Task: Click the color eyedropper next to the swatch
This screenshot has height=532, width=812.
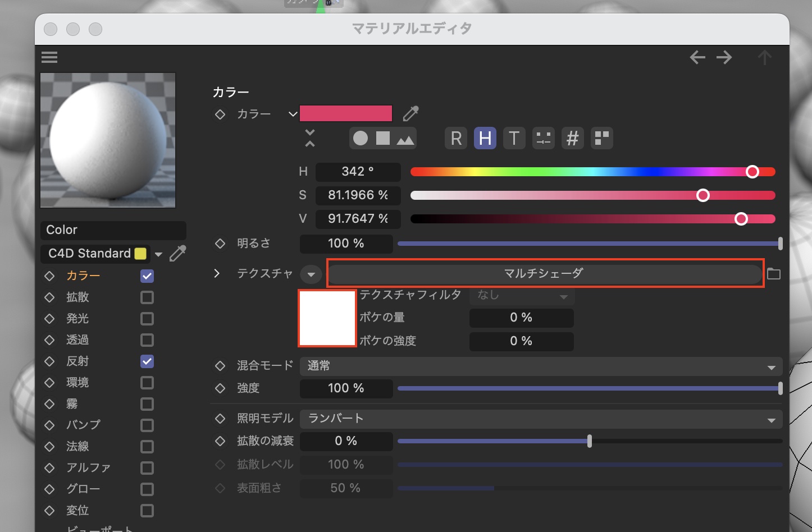Action: (x=410, y=114)
